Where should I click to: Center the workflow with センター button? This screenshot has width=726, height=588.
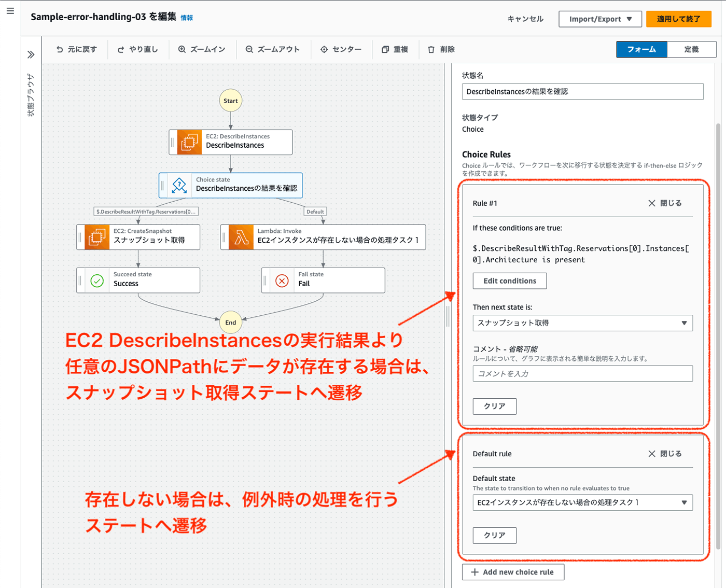tap(341, 49)
